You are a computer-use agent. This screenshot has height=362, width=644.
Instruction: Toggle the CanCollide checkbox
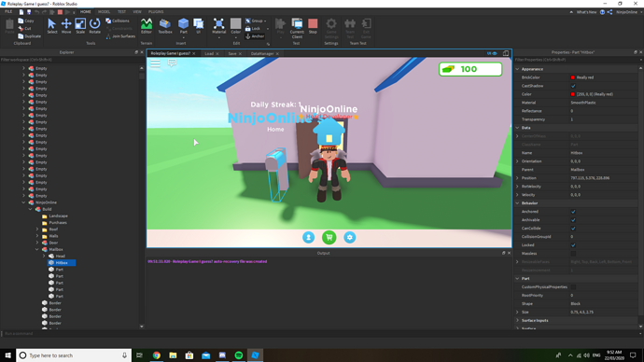click(x=573, y=229)
